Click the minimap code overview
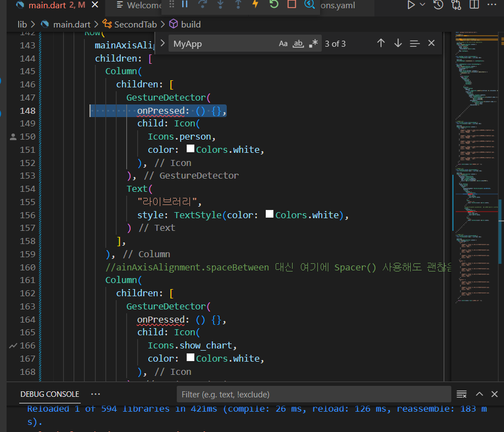The width and height of the screenshot is (504, 432). coord(477,167)
